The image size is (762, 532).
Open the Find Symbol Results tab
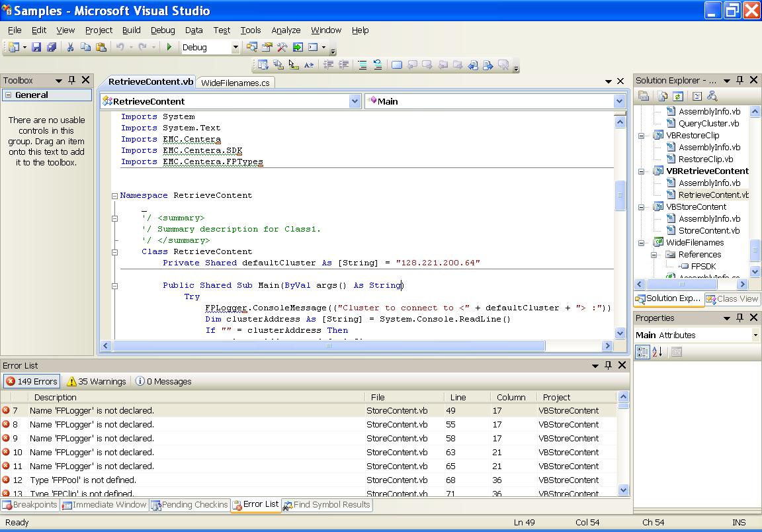coord(327,505)
